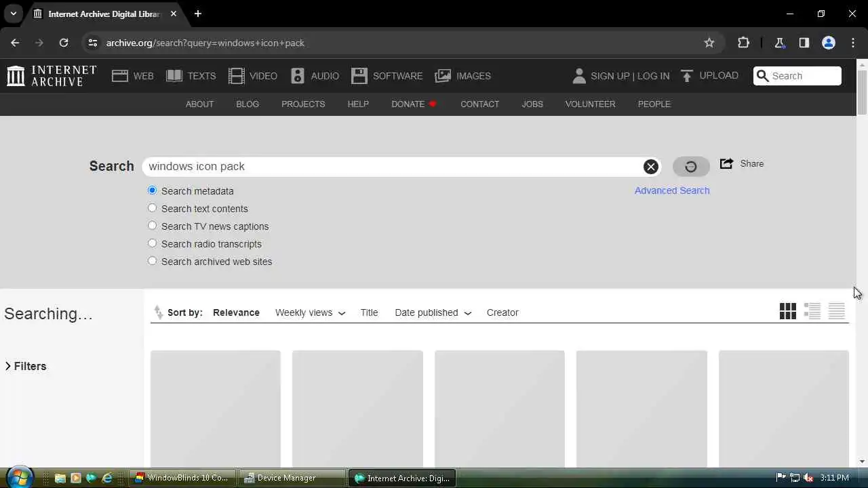Click the user avatar icon next to Sign Up
Viewport: 868px width, 488px height.
(579, 76)
